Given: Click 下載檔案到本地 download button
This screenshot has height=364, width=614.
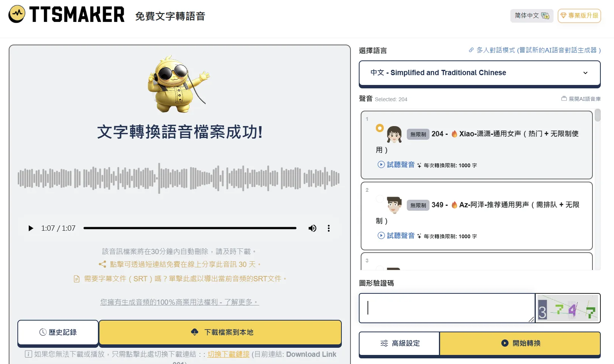Looking at the screenshot, I should 220,332.
